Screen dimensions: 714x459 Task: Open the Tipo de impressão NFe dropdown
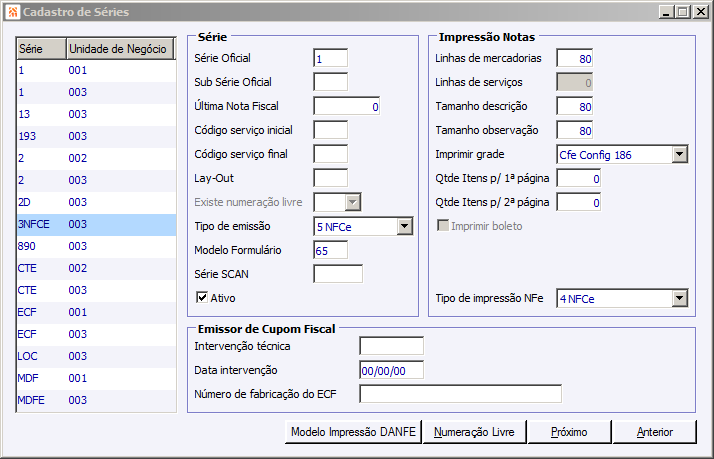(x=679, y=298)
